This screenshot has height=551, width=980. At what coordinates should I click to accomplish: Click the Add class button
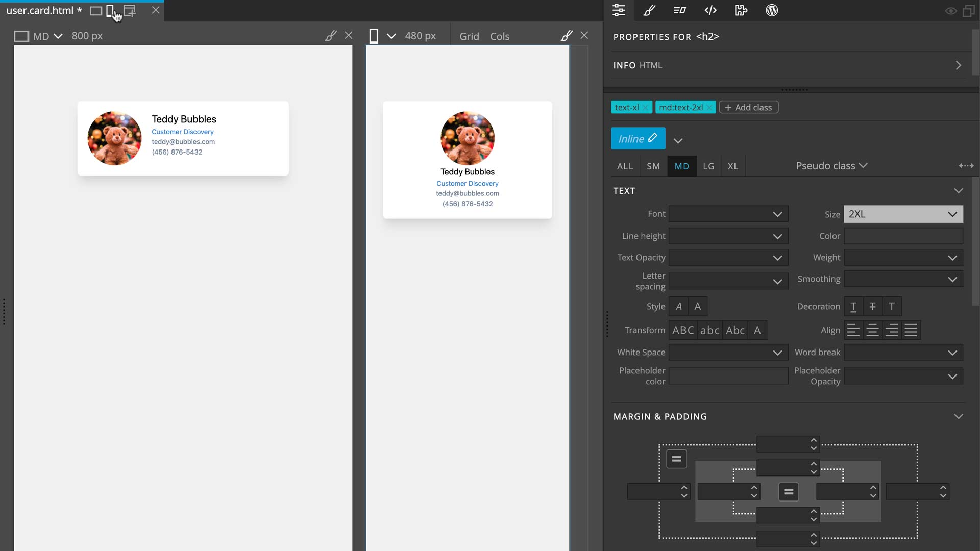(748, 108)
